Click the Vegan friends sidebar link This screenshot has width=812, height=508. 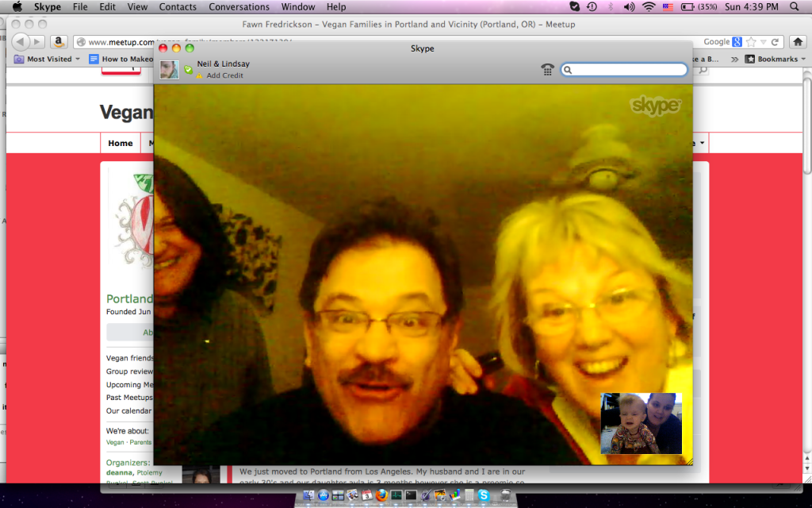tap(129, 358)
